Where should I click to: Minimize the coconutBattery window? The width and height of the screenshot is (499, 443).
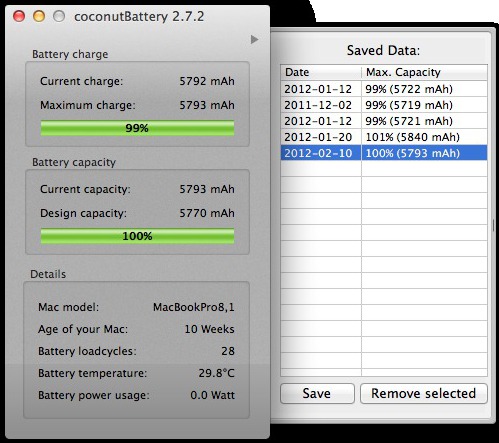pyautogui.click(x=39, y=16)
